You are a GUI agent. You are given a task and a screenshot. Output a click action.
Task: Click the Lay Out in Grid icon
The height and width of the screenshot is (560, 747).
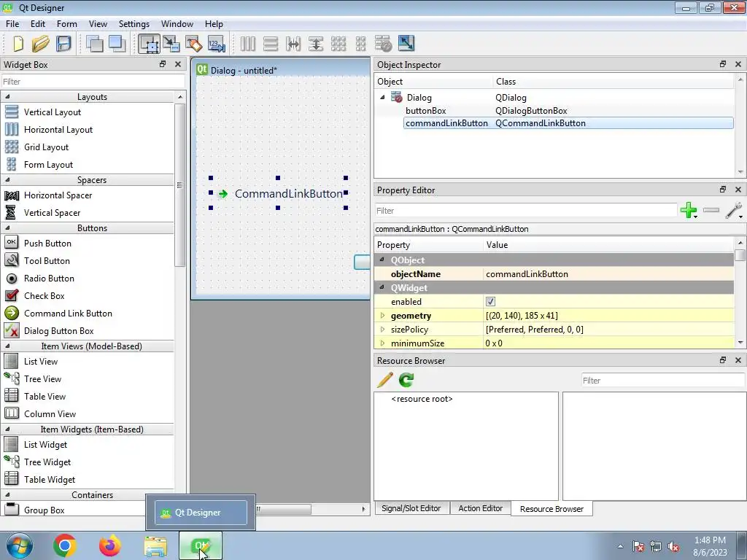tap(338, 44)
